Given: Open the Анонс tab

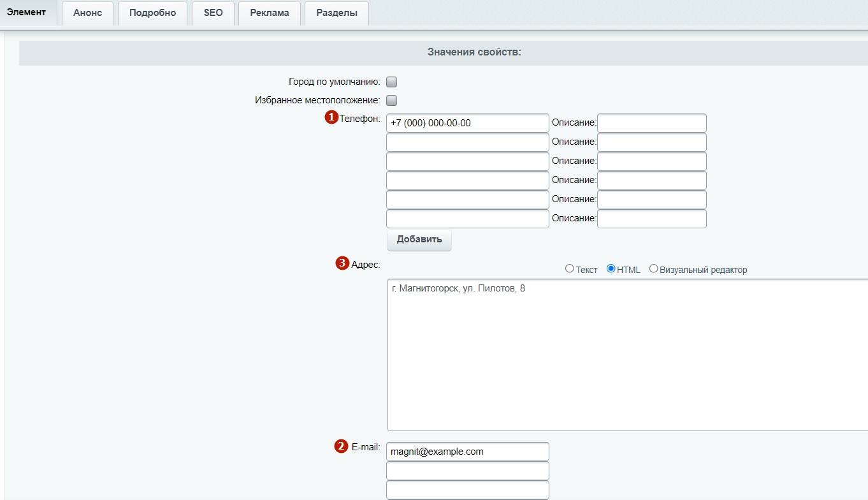Looking at the screenshot, I should [87, 13].
